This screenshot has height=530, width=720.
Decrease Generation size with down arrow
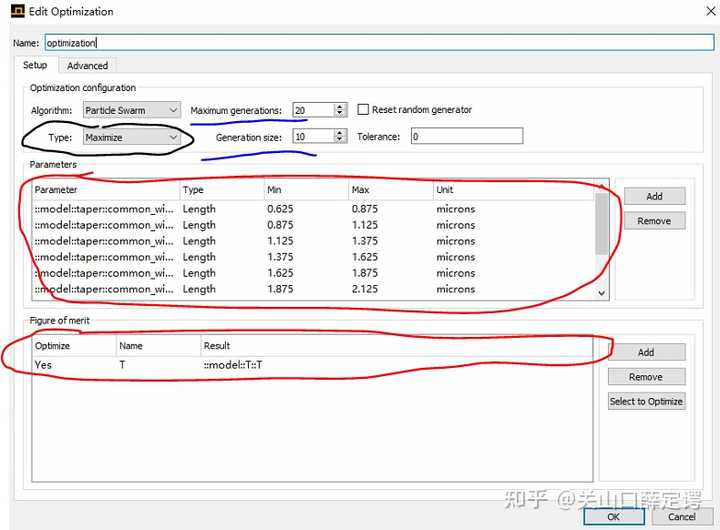click(x=340, y=140)
